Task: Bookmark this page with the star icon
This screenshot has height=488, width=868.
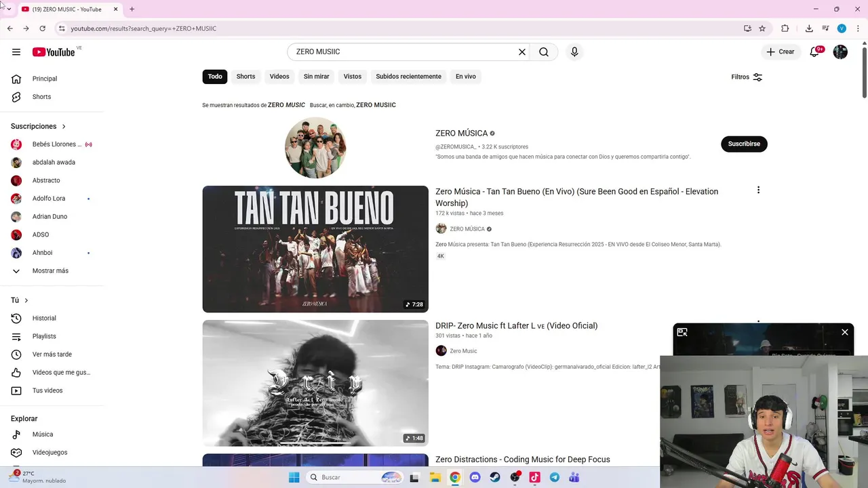Action: coord(762,28)
